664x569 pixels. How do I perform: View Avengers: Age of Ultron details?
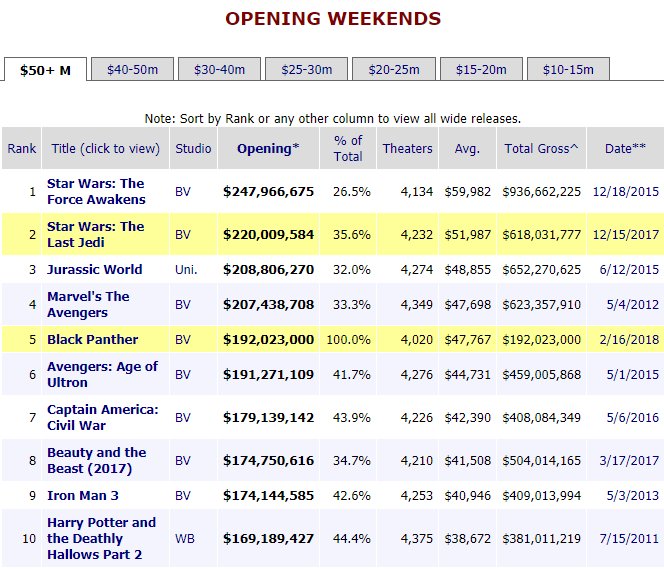point(102,374)
